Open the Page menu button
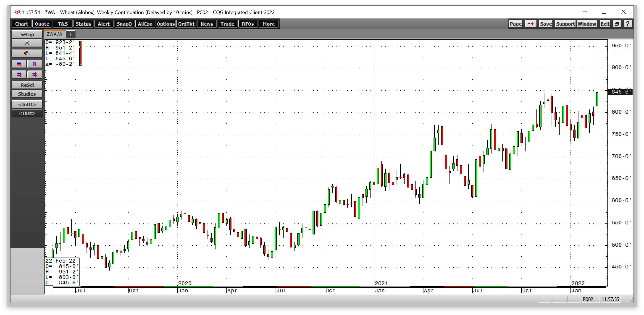The height and width of the screenshot is (315, 644). pyautogui.click(x=516, y=24)
